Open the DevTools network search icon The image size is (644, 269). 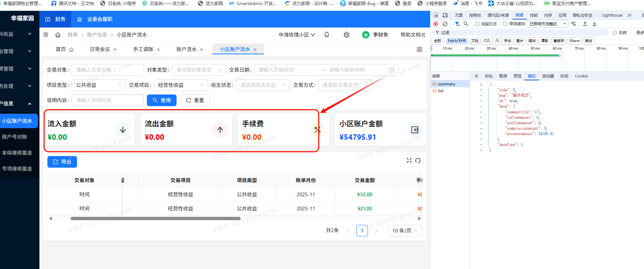pyautogui.click(x=466, y=24)
